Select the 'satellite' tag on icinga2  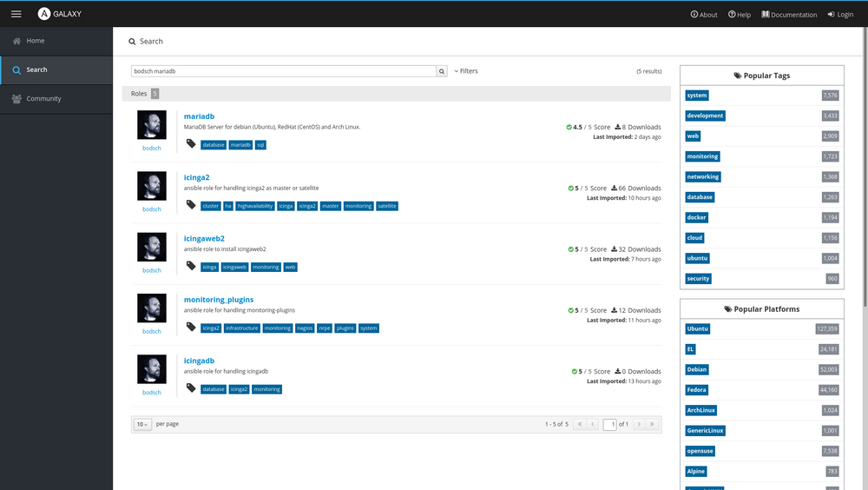pyautogui.click(x=387, y=206)
